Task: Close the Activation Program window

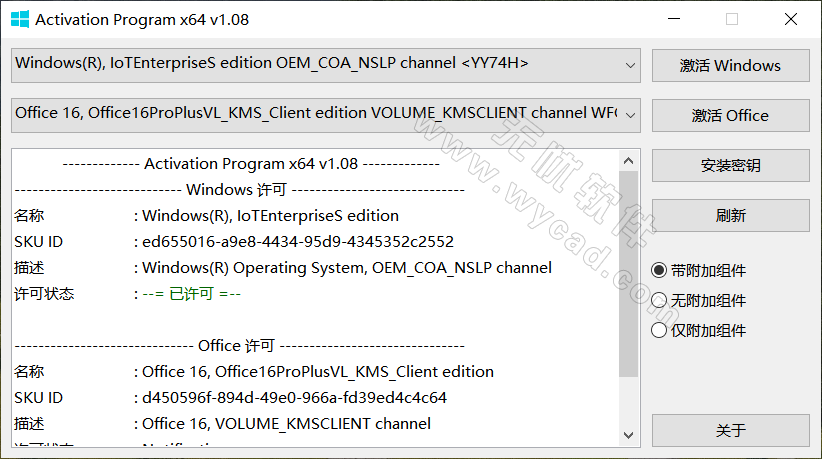Action: point(790,19)
